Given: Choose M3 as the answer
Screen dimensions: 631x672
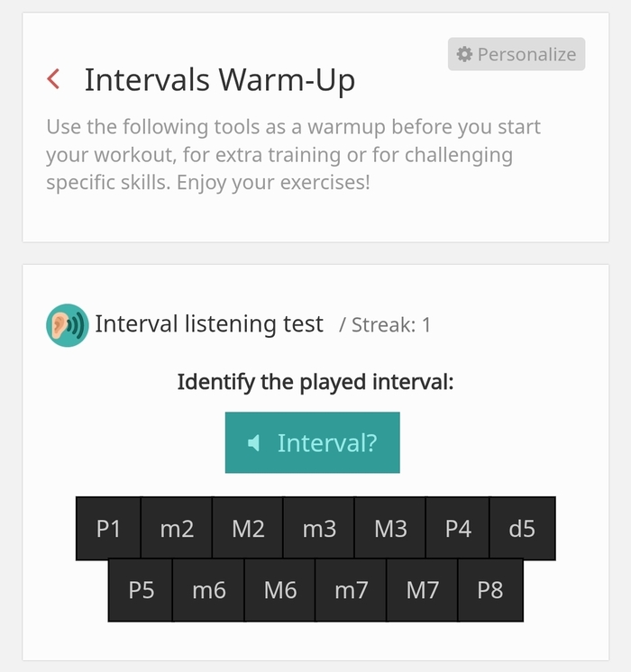Looking at the screenshot, I should coord(390,529).
